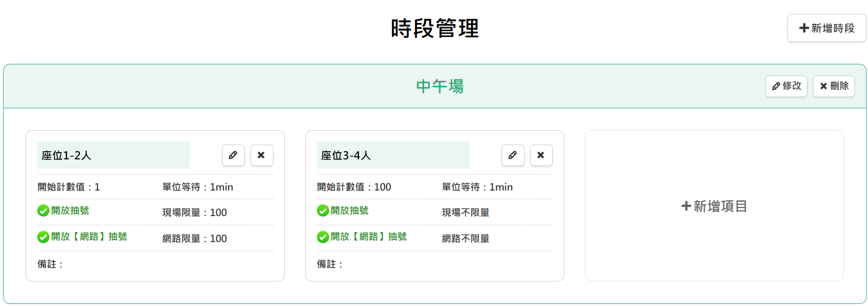Remove 座位3-4人 with its X icon
This screenshot has height=308, width=868.
[x=541, y=155]
